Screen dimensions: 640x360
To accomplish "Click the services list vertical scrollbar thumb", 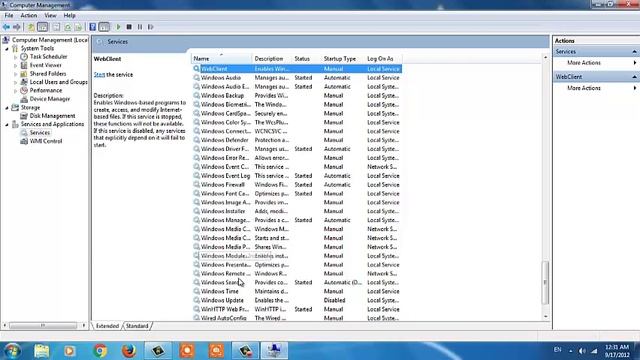I will (x=545, y=282).
